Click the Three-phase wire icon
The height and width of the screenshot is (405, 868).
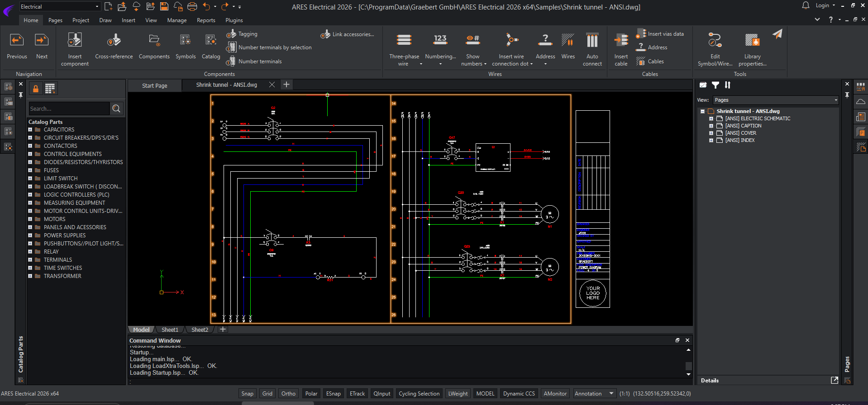coord(404,41)
